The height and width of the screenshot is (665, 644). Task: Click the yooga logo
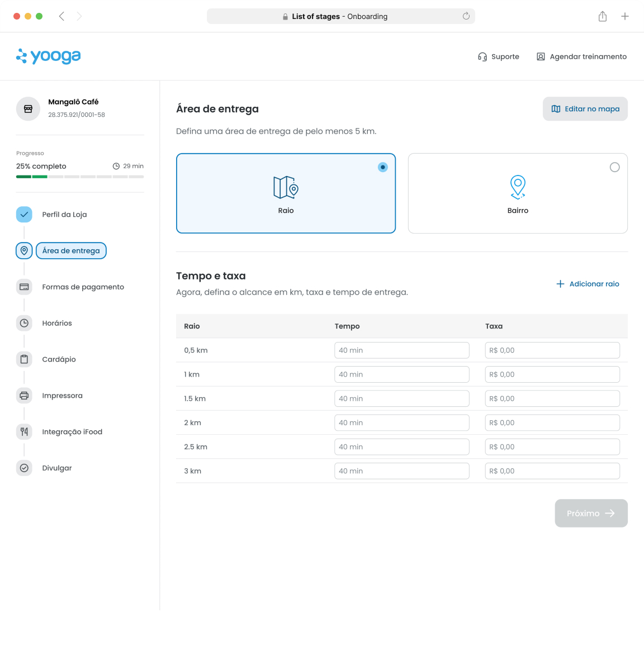[49, 56]
